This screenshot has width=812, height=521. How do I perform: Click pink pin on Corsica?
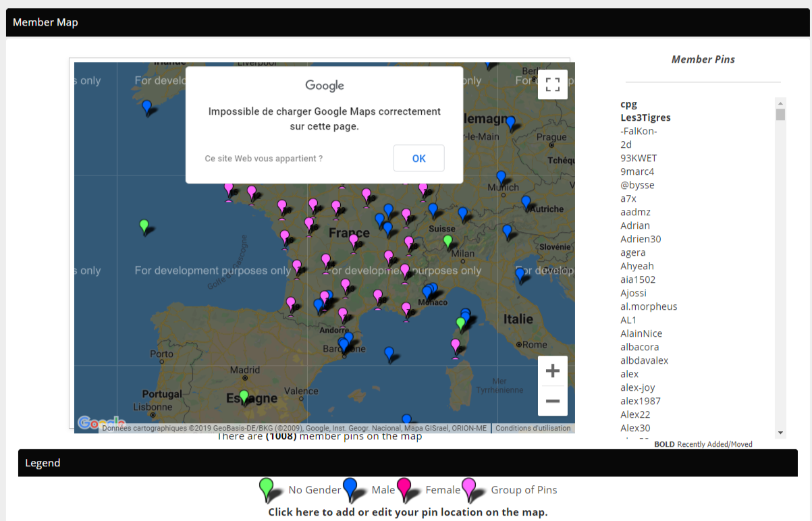(456, 347)
